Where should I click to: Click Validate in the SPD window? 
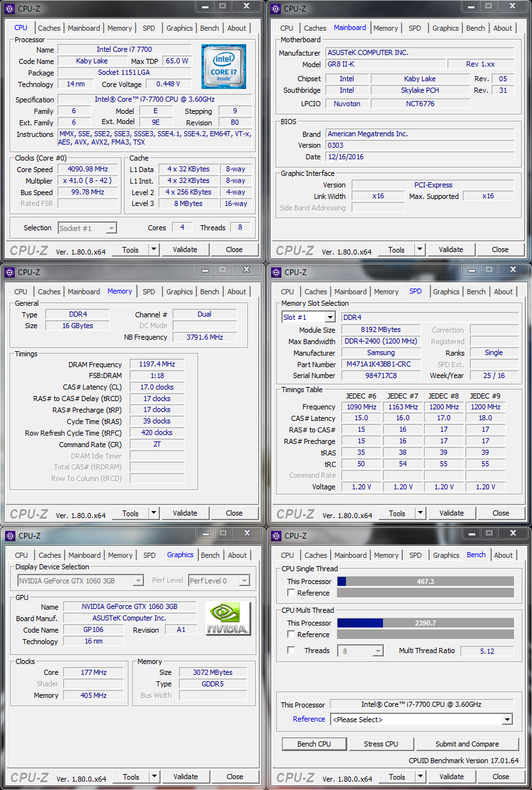point(451,513)
